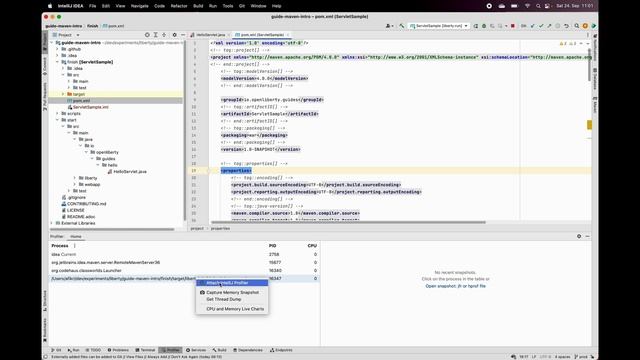Select the idea Current process row
This screenshot has width=640, height=360.
tap(184, 254)
